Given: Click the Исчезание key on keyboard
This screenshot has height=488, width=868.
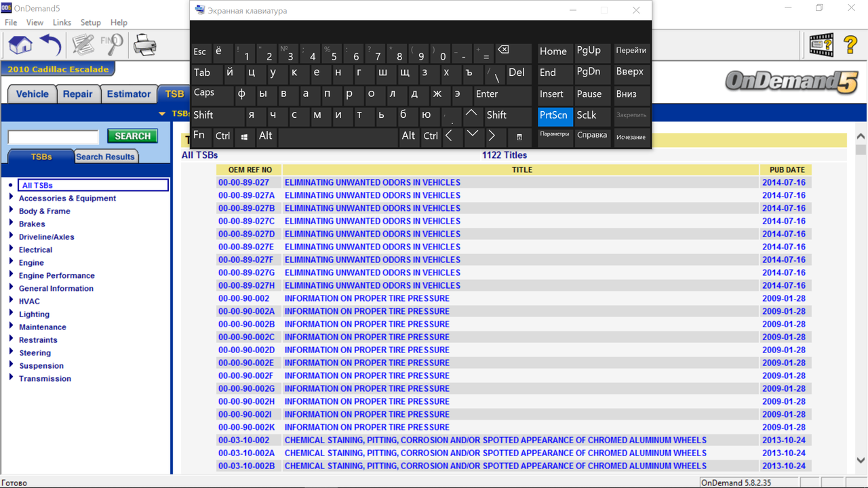Looking at the screenshot, I should (x=631, y=138).
